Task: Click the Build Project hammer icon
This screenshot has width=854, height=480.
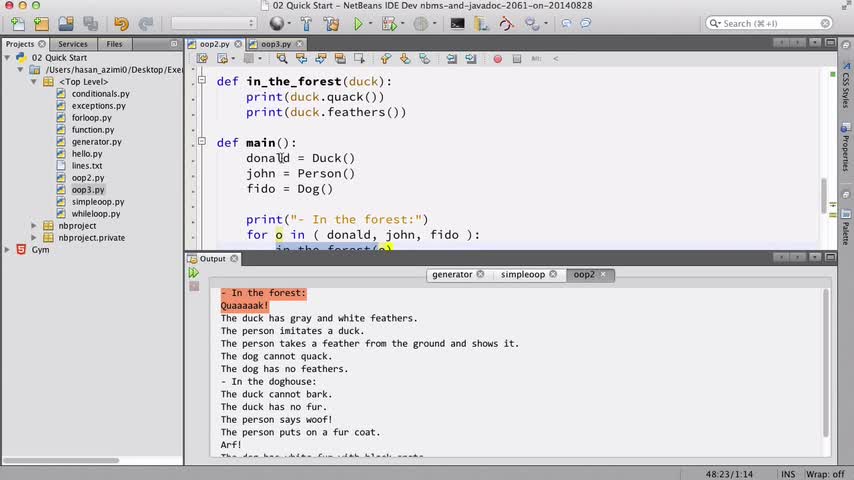Action: coord(306,23)
